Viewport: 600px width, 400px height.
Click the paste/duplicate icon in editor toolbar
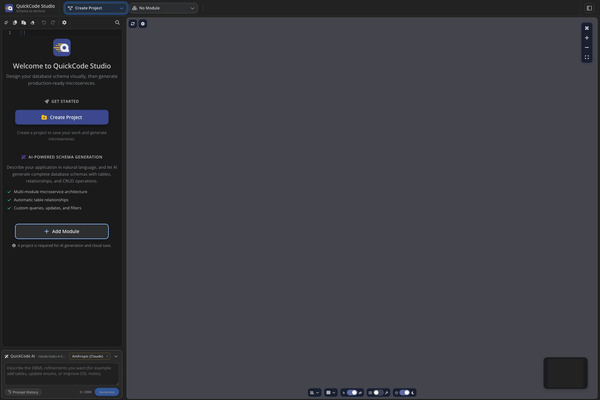coord(24,23)
